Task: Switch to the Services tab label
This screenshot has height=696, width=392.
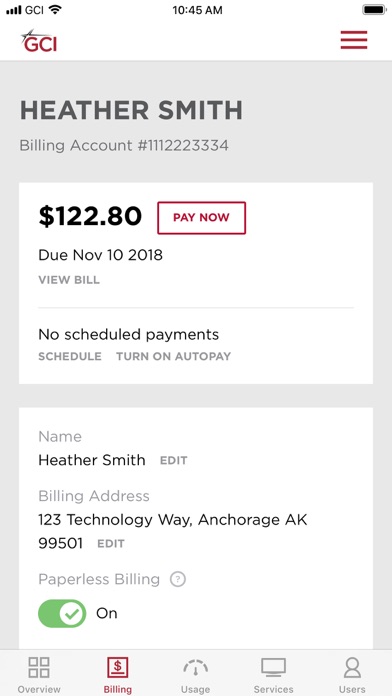Action: [x=273, y=689]
